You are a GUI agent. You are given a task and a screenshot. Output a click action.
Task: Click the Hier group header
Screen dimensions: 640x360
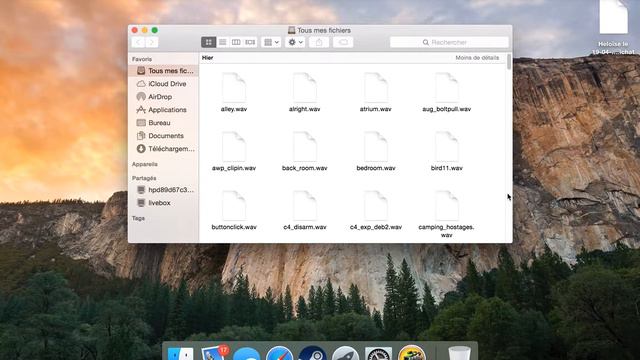pyautogui.click(x=207, y=58)
